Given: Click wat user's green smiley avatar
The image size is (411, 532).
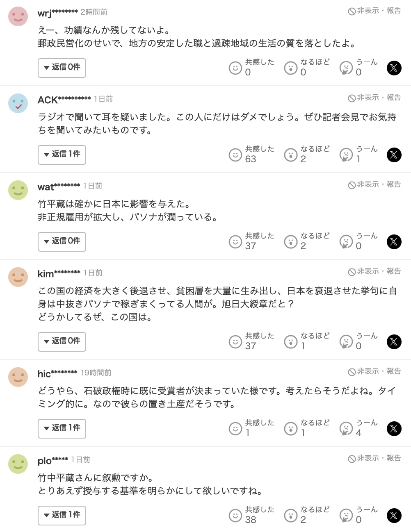Looking at the screenshot, I should coord(18,190).
